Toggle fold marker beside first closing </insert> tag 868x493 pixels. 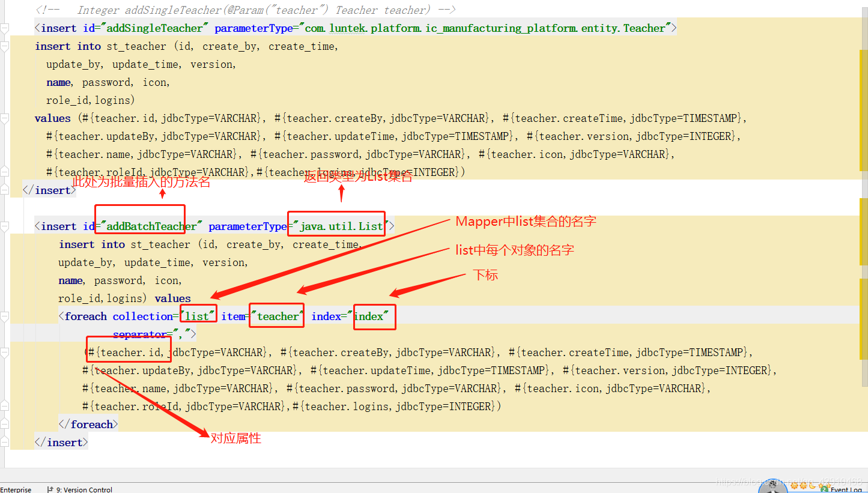coord(5,190)
